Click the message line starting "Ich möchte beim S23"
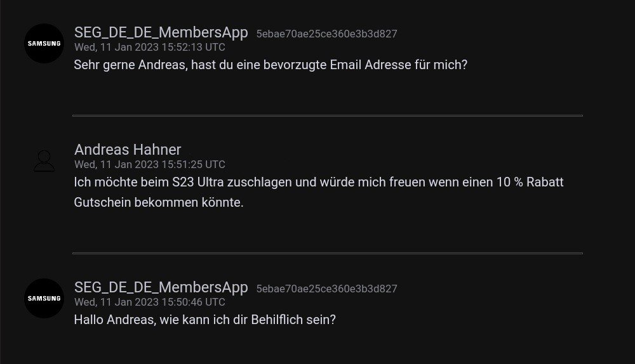The height and width of the screenshot is (364, 635). [x=318, y=183]
